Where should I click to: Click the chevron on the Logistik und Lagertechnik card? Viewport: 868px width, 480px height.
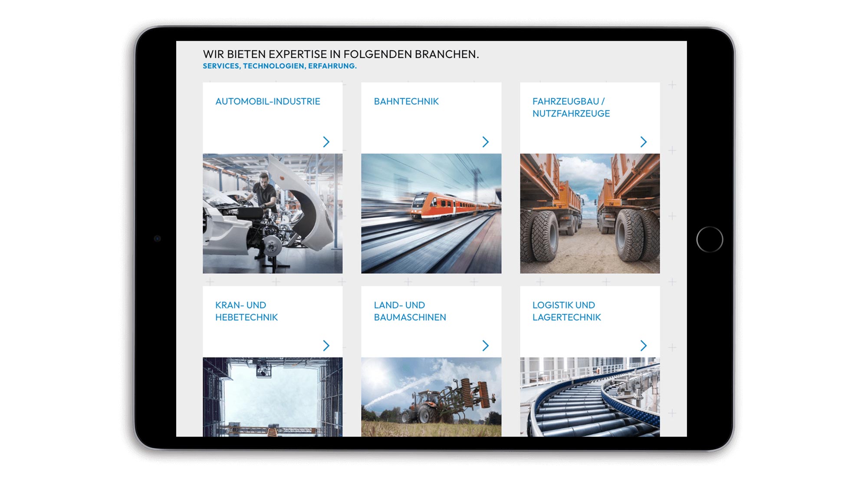pos(643,346)
